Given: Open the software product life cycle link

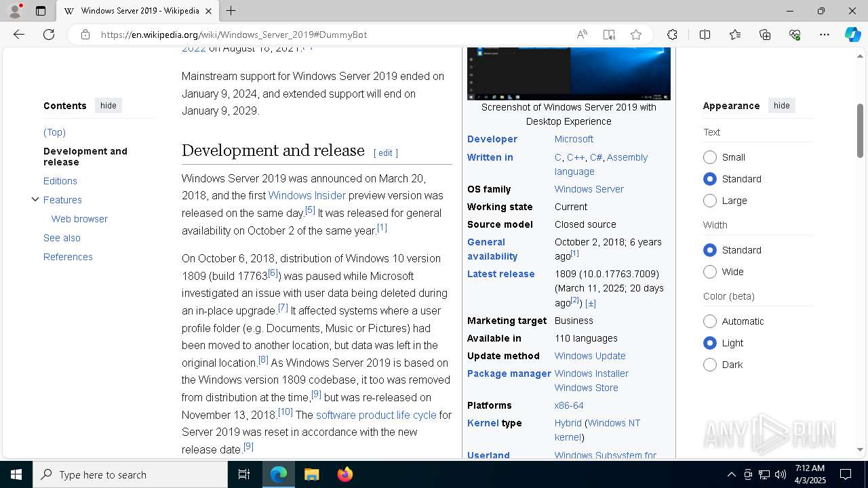Looking at the screenshot, I should (376, 415).
